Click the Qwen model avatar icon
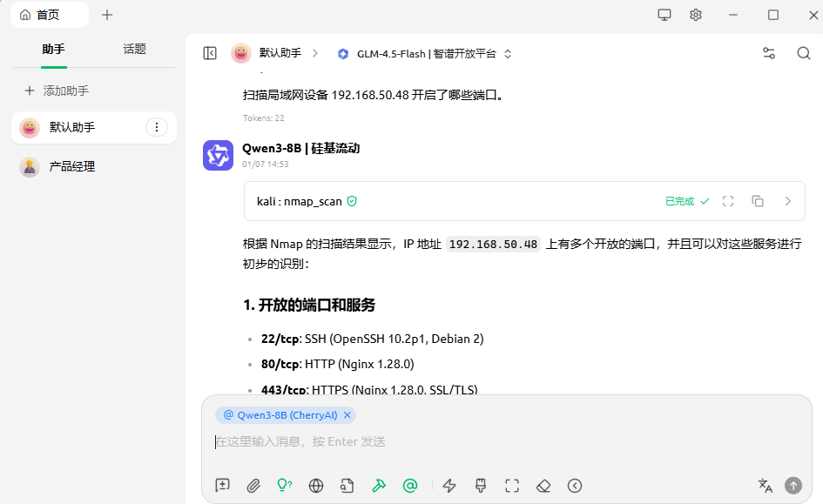823x504 pixels. [219, 155]
